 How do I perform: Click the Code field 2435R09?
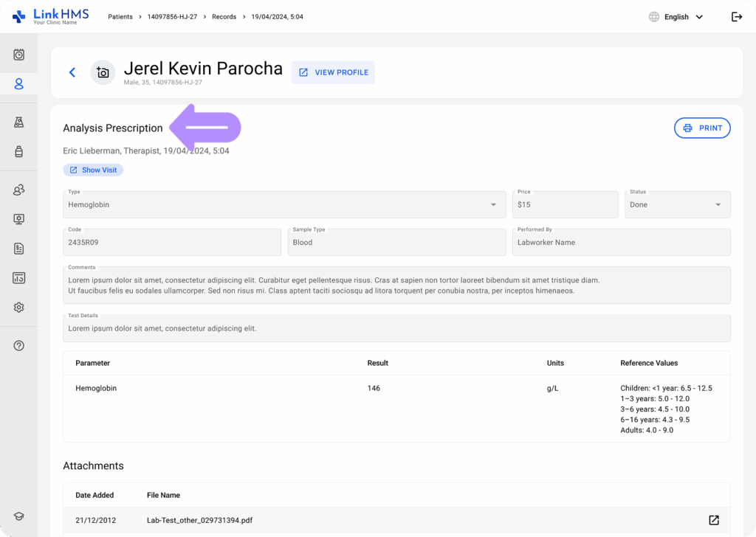172,242
